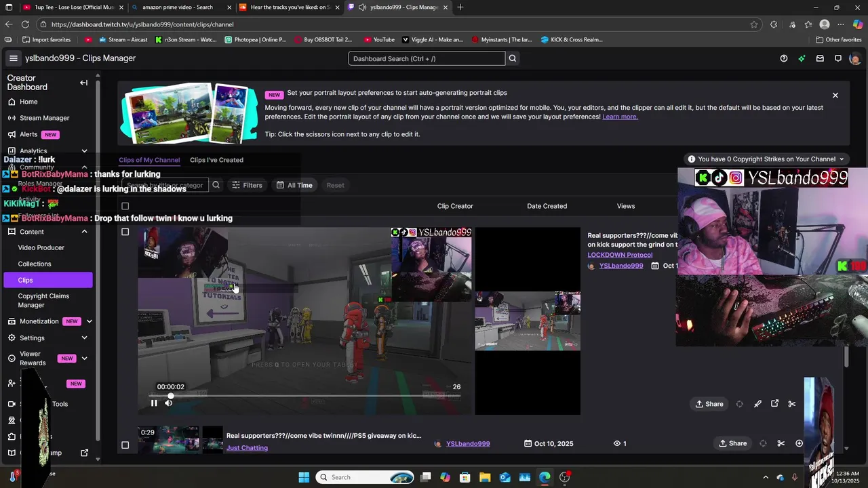Click Edge icon in the taskbar
Screen dimensions: 868x488
[x=545, y=477]
